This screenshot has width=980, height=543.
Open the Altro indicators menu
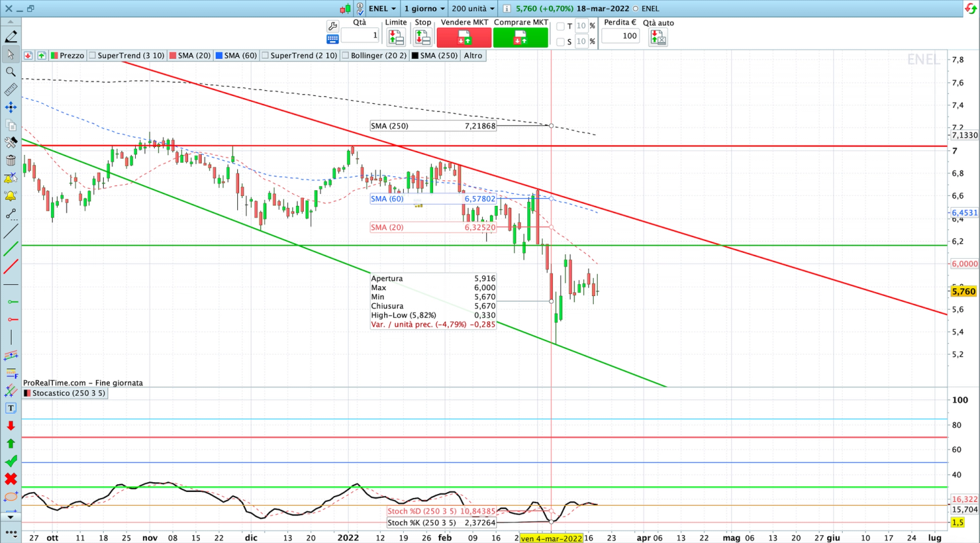pos(473,56)
